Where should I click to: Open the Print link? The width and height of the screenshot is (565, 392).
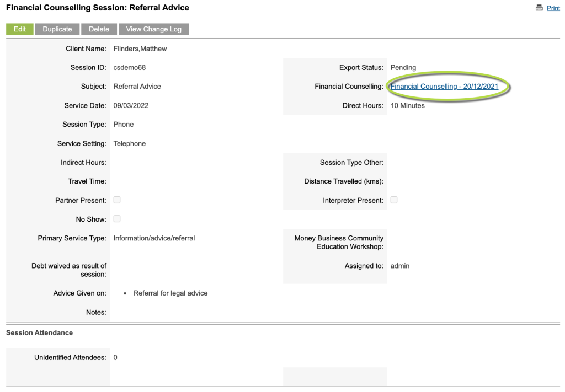pyautogui.click(x=553, y=8)
